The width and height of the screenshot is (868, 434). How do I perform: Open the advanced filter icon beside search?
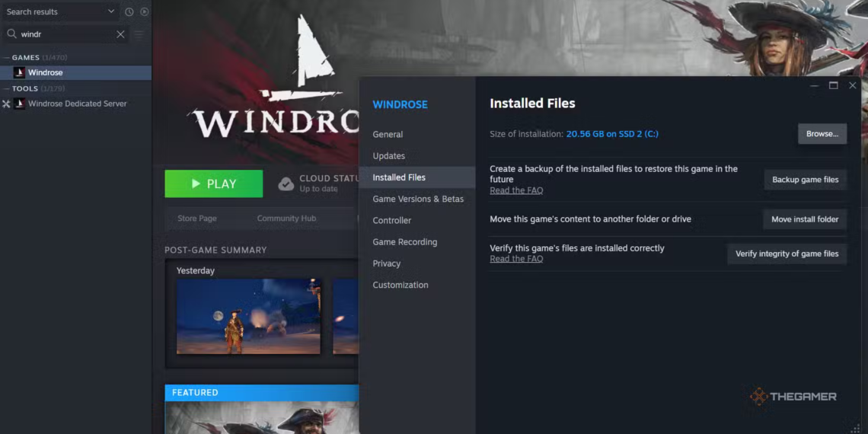[139, 34]
